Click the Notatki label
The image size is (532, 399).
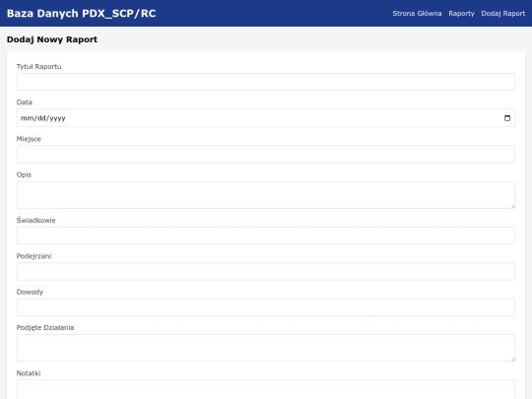29,373
